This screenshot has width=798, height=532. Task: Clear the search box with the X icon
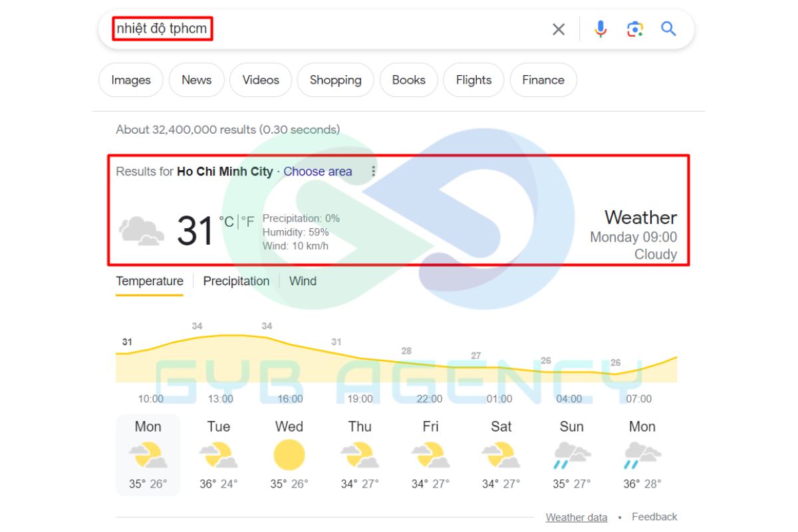coord(559,29)
